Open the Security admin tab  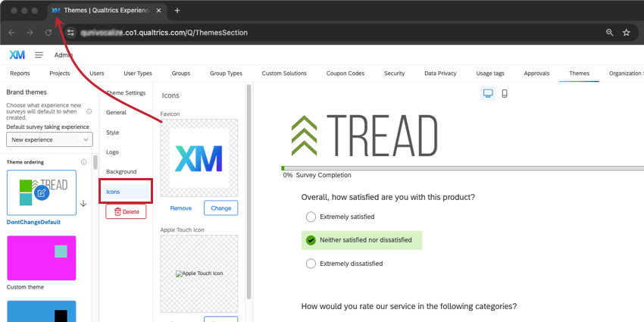coord(394,73)
